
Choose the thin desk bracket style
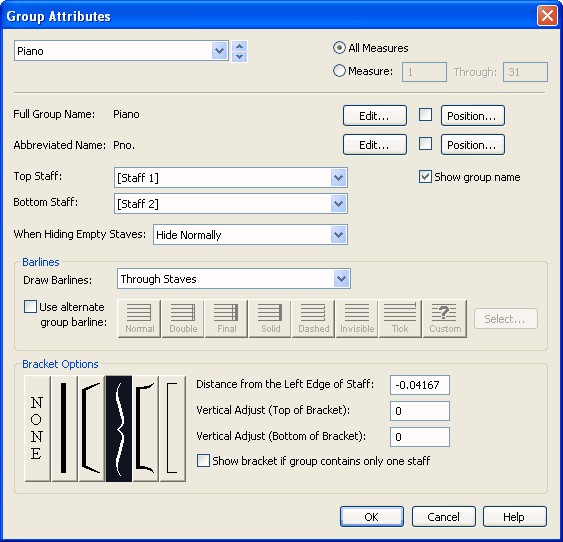[173, 429]
